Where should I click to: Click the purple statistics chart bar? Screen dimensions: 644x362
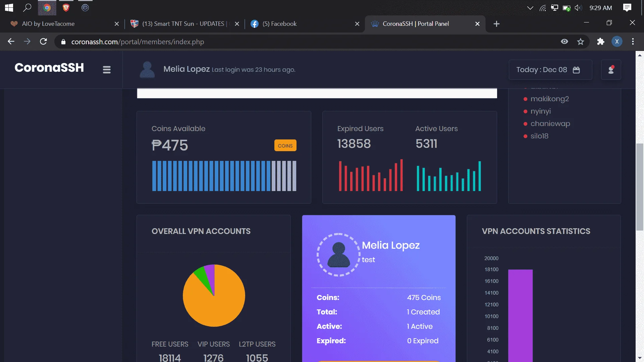point(520,315)
